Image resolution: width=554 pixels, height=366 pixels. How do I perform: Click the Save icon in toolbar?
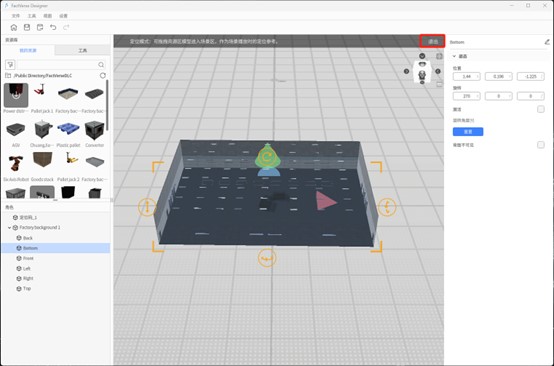click(x=27, y=27)
